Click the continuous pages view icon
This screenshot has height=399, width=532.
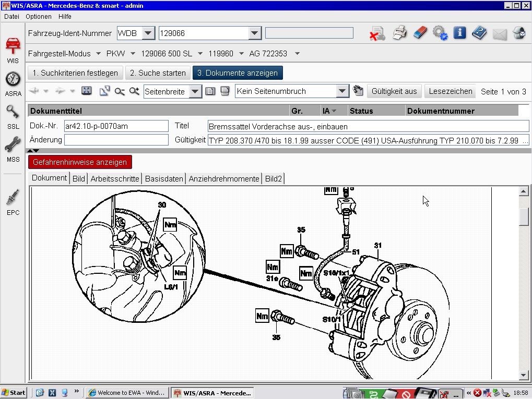[x=224, y=91]
